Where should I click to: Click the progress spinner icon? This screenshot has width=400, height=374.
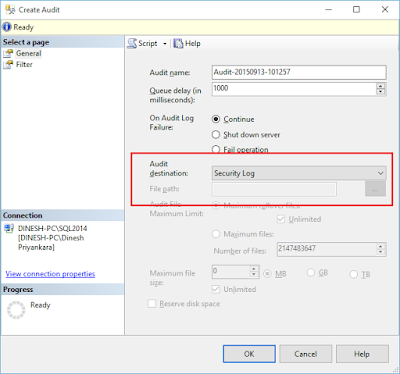(x=16, y=310)
